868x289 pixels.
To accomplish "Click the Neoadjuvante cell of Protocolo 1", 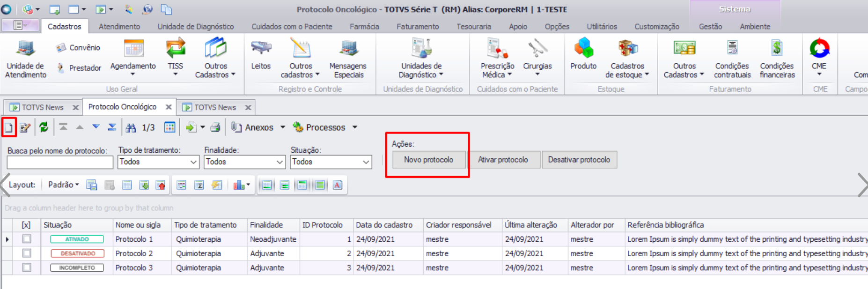I will click(x=273, y=239).
